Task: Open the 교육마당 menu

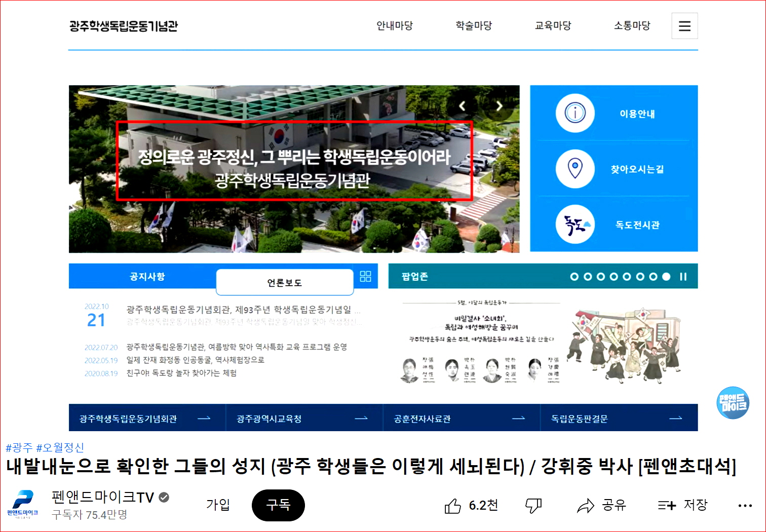Action: [x=553, y=26]
